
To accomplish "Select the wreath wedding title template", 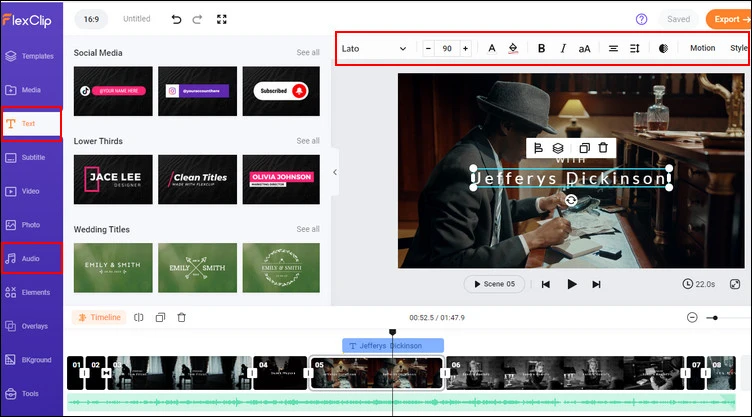I will point(281,268).
